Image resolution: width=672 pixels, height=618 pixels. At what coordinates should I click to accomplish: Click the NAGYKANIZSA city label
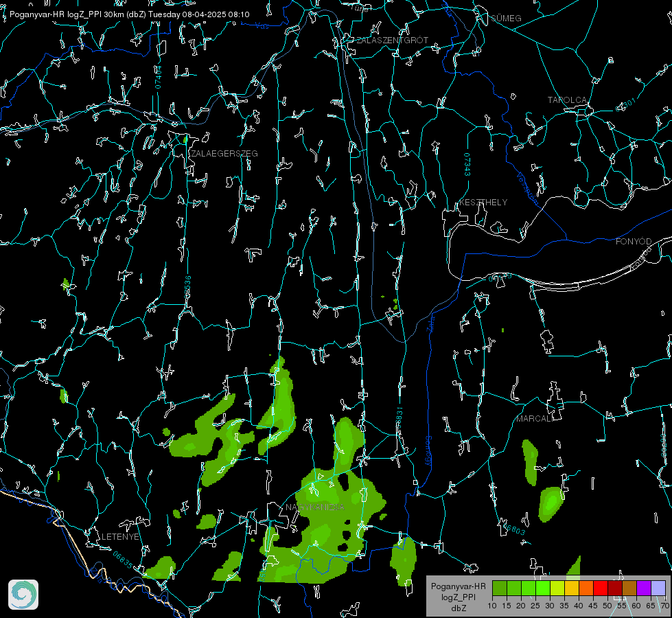(x=315, y=507)
